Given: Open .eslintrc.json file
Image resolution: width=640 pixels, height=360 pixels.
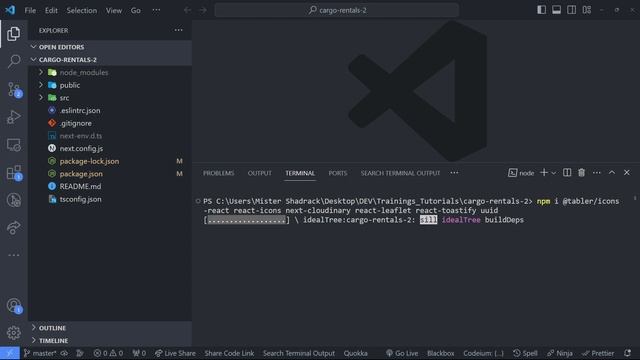Looking at the screenshot, I should coord(110,110).
